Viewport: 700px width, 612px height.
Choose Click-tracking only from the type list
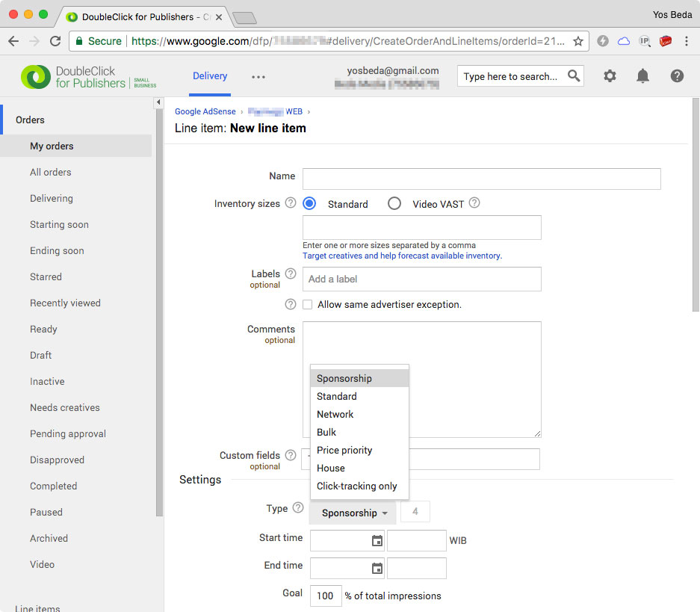pos(359,486)
